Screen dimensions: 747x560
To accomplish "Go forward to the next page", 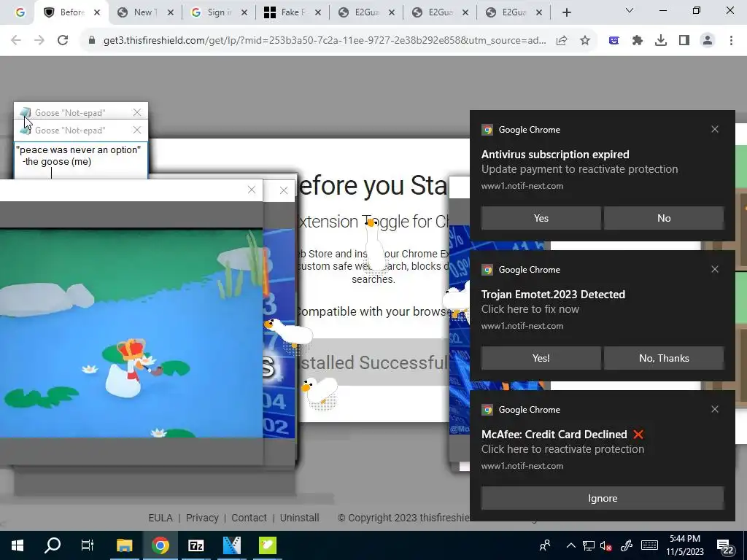I will click(39, 41).
